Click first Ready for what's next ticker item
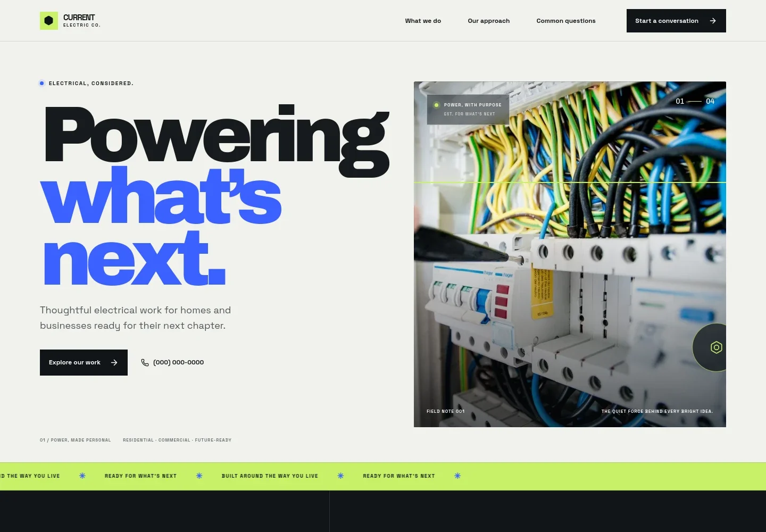The width and height of the screenshot is (766, 532). 140,476
